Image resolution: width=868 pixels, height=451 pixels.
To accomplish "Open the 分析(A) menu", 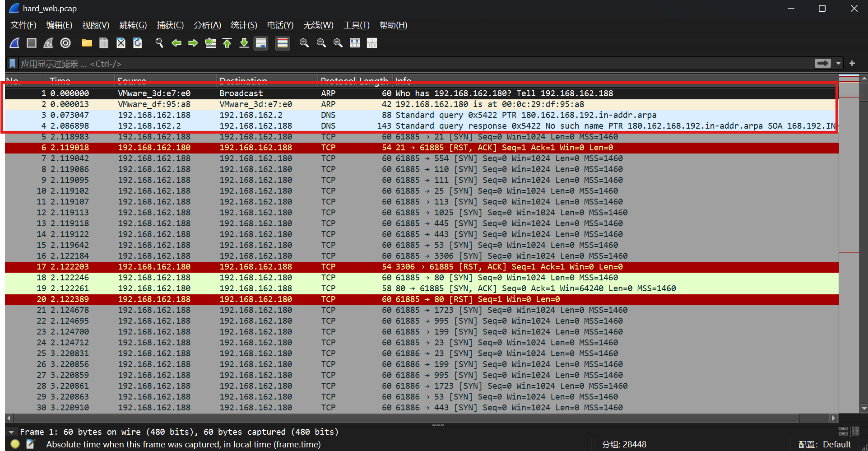I will click(208, 25).
